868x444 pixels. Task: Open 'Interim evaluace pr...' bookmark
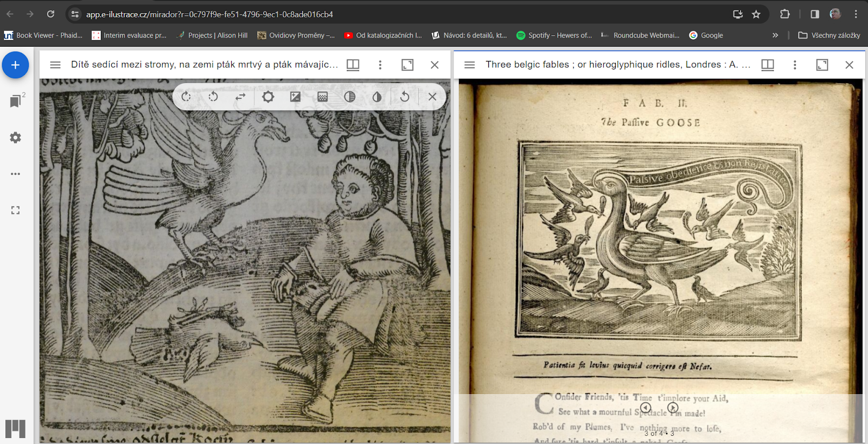[129, 35]
